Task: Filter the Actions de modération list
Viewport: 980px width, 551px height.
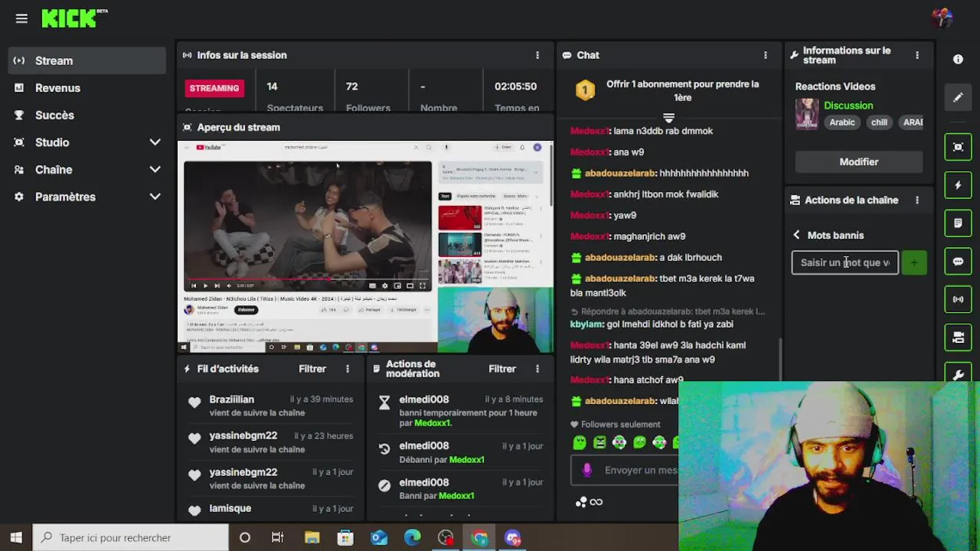Action: click(502, 369)
